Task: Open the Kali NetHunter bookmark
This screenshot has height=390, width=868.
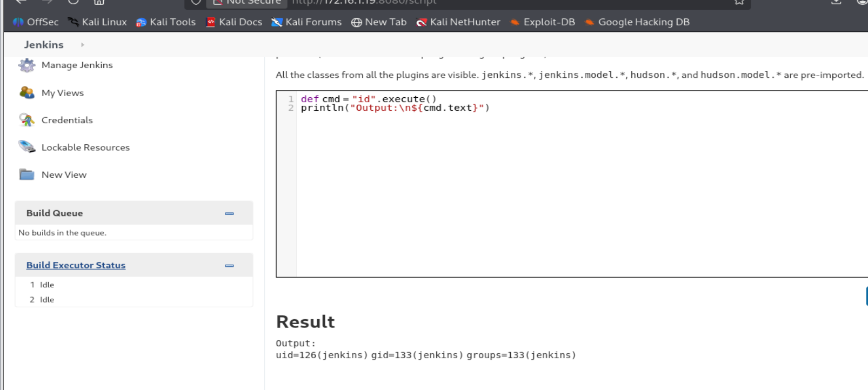Action: (x=458, y=22)
